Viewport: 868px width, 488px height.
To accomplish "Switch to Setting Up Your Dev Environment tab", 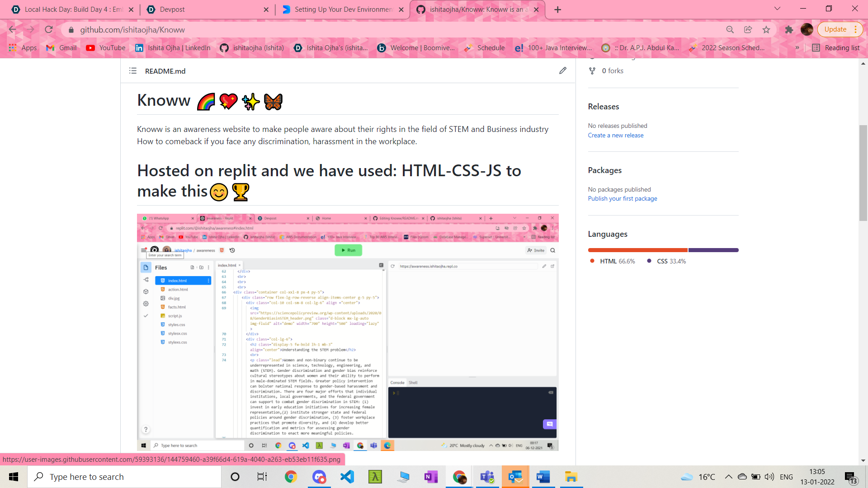I will (x=343, y=9).
